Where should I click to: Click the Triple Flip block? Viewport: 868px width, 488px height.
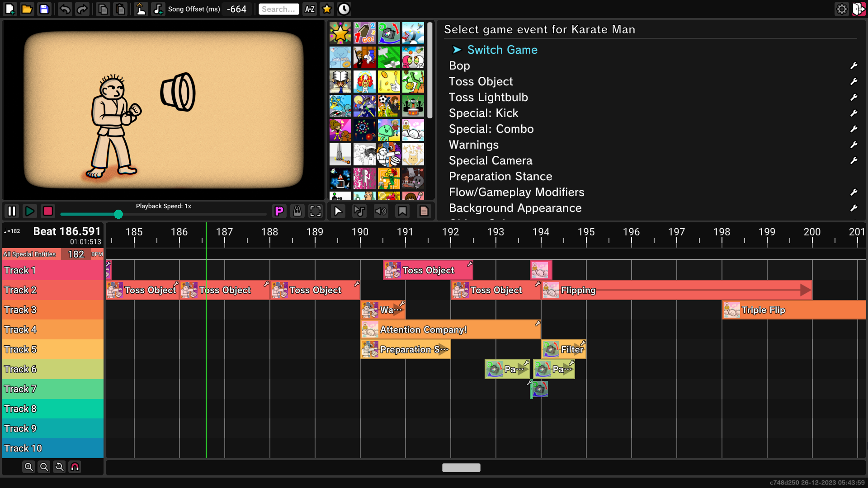794,310
